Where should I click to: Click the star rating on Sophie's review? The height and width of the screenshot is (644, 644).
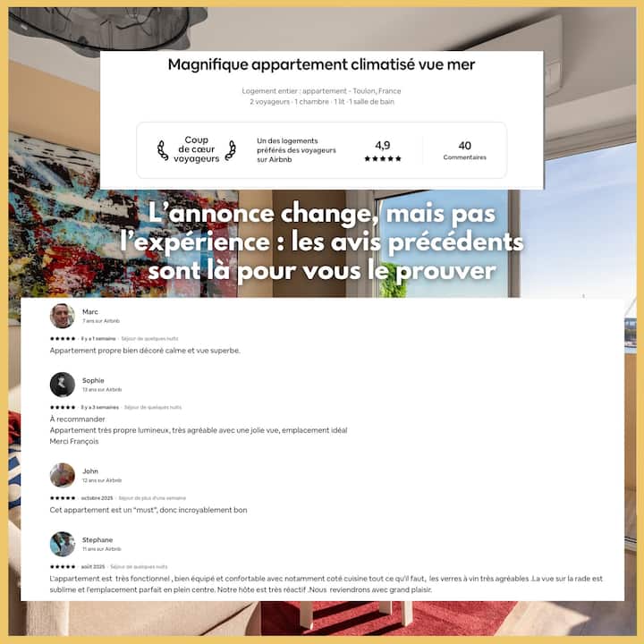[63, 407]
